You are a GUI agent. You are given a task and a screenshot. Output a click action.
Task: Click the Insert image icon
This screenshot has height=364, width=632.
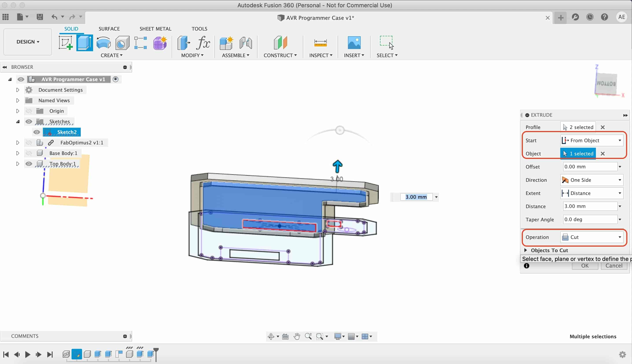[354, 43]
